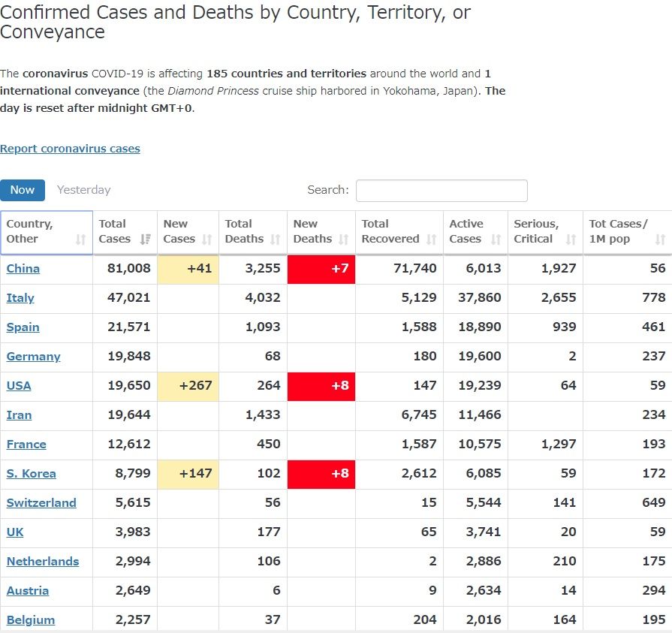Open the China country link

(23, 269)
